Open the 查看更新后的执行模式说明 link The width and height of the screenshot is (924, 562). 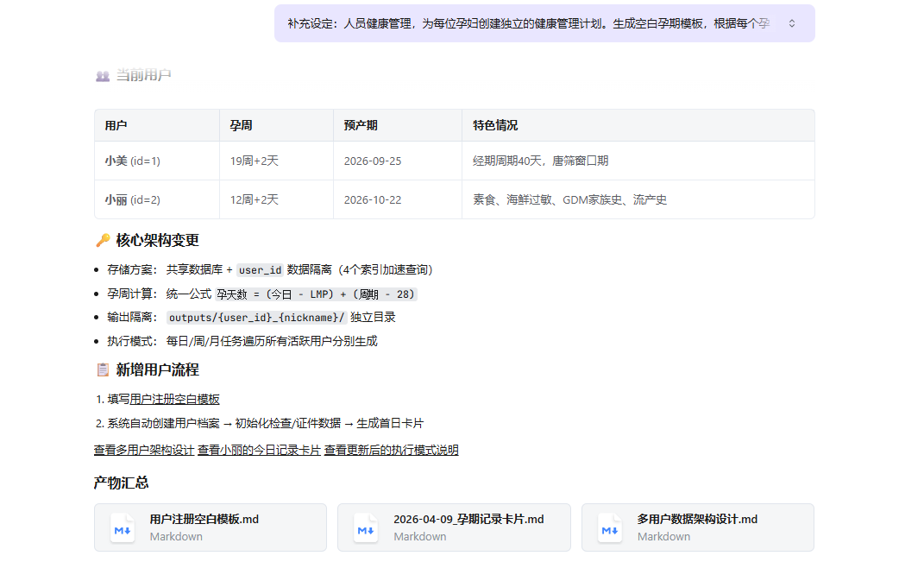point(391,450)
